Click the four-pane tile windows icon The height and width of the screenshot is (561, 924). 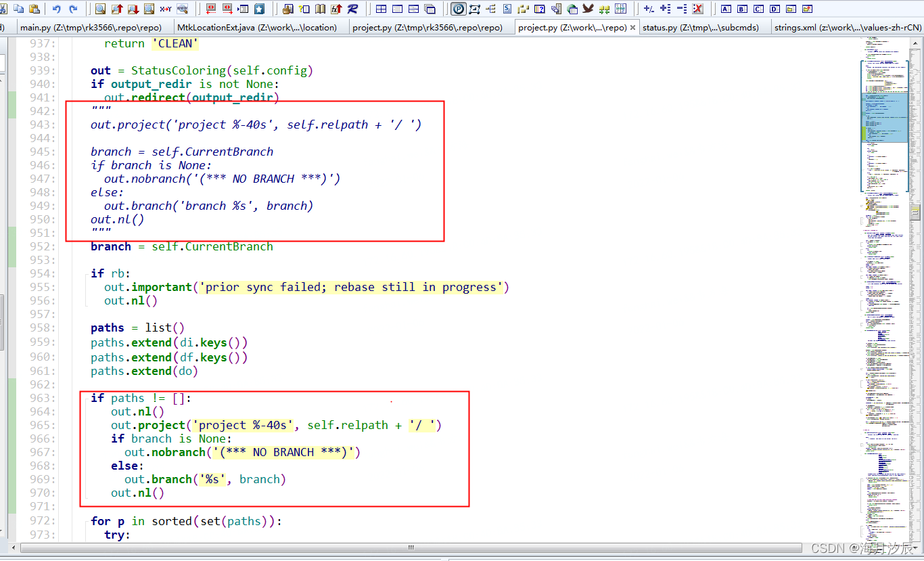pyautogui.click(x=381, y=9)
